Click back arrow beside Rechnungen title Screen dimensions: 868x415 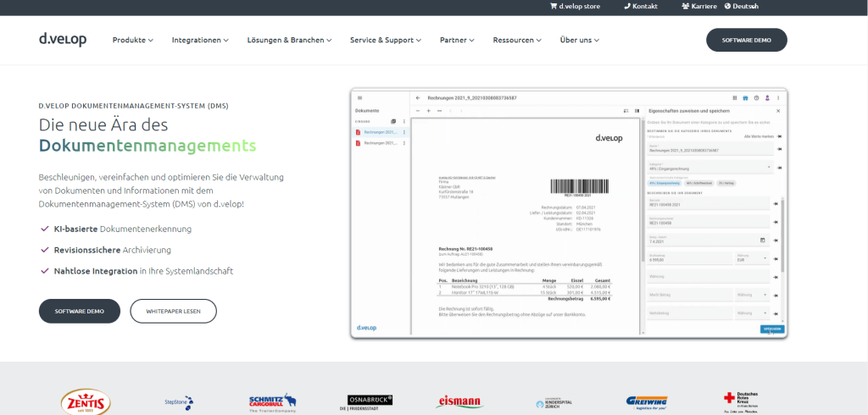click(x=418, y=98)
